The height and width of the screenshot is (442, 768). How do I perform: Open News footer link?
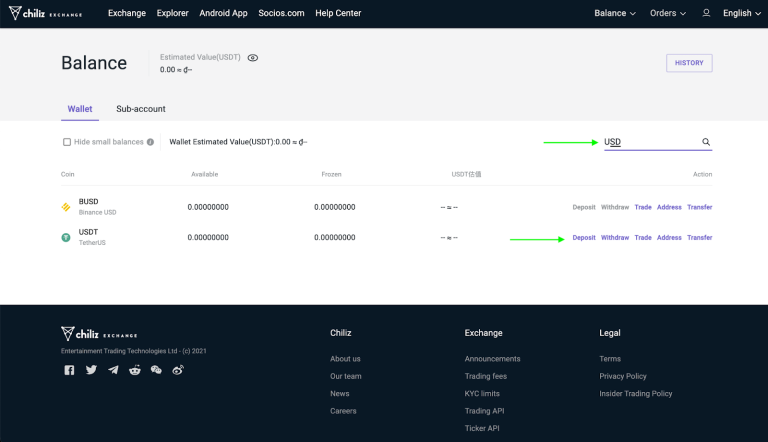click(339, 393)
